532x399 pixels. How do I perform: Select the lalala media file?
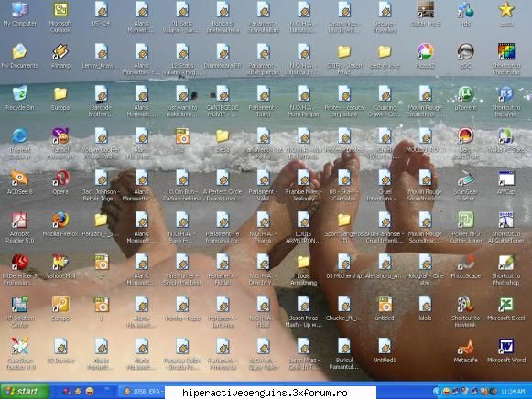click(x=426, y=308)
